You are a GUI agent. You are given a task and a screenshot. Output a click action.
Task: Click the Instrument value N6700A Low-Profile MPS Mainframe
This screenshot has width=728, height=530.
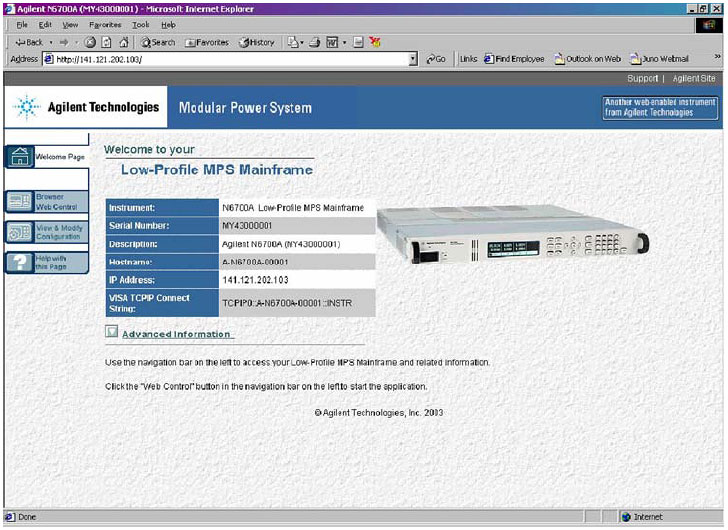click(293, 208)
